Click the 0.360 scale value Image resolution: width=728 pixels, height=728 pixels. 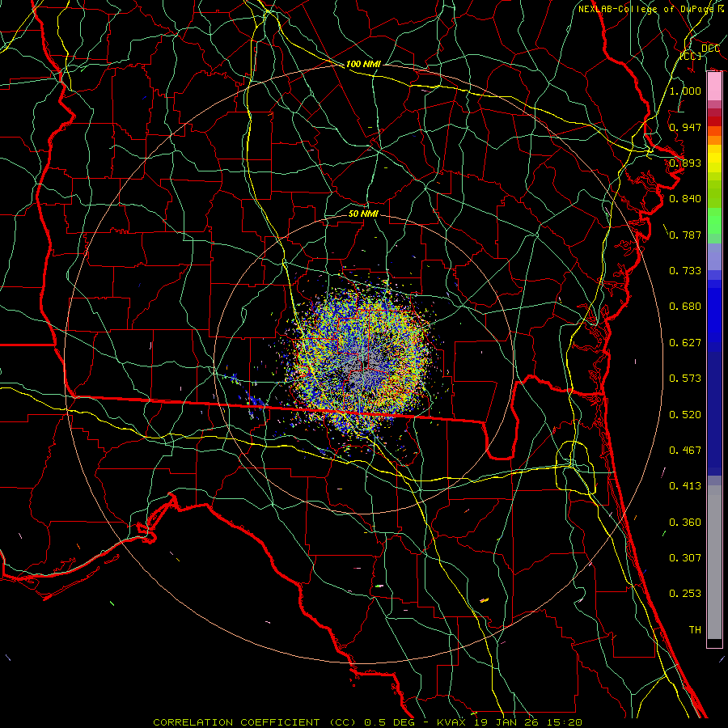(685, 523)
